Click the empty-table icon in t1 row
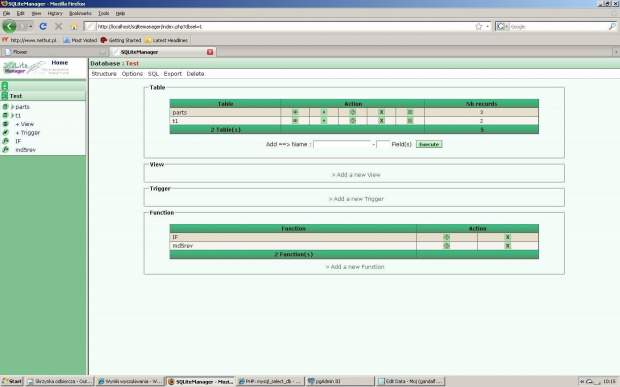Viewport: 620px width, 387px height. pos(410,121)
